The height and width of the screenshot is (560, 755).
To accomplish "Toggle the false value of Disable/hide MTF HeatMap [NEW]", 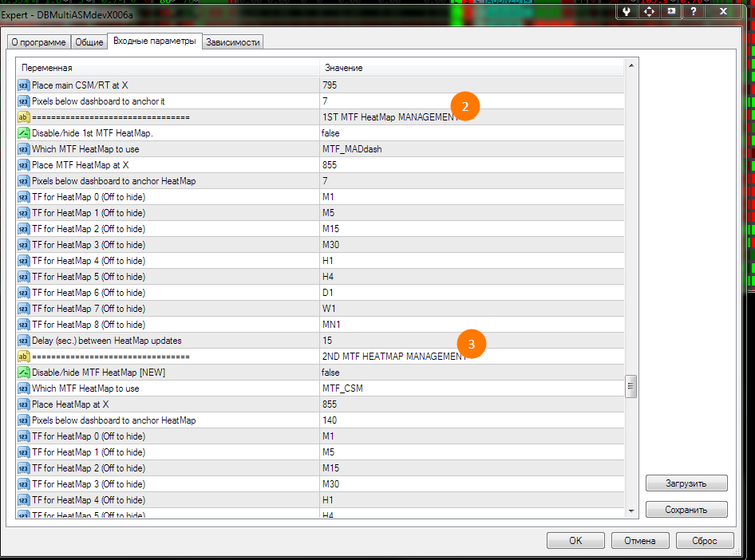I will coord(472,373).
